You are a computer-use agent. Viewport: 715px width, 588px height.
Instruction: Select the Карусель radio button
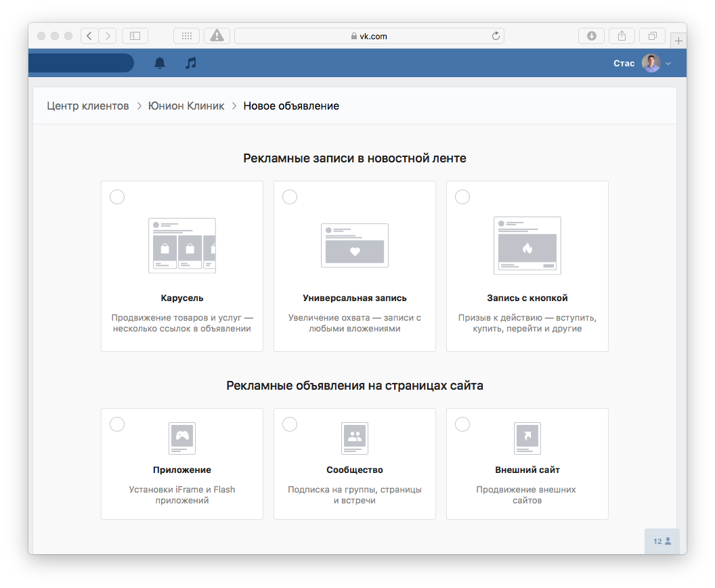click(x=117, y=197)
